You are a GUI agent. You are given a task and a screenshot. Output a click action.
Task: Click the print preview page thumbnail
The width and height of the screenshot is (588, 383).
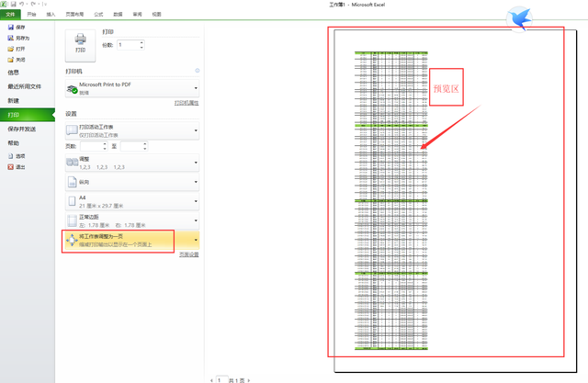456,201
